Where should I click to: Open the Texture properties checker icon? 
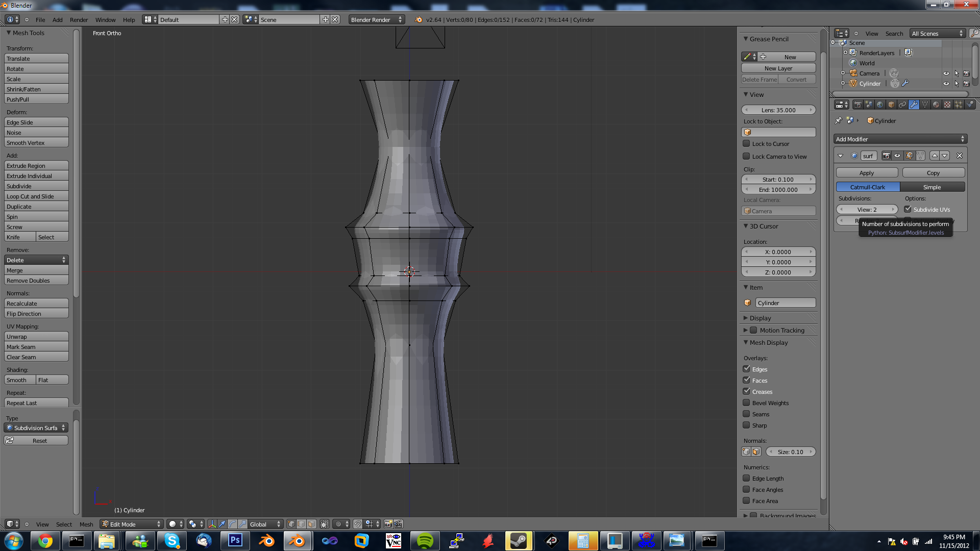[x=947, y=105]
